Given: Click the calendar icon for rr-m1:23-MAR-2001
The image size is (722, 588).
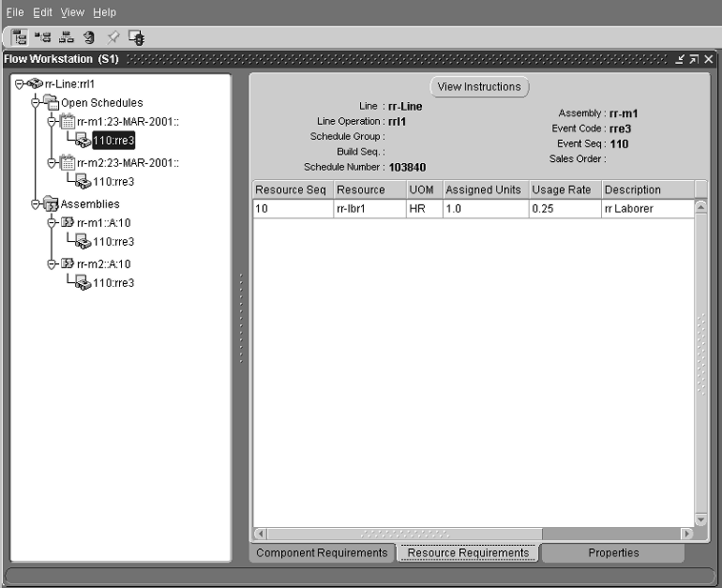Looking at the screenshot, I should (x=68, y=121).
